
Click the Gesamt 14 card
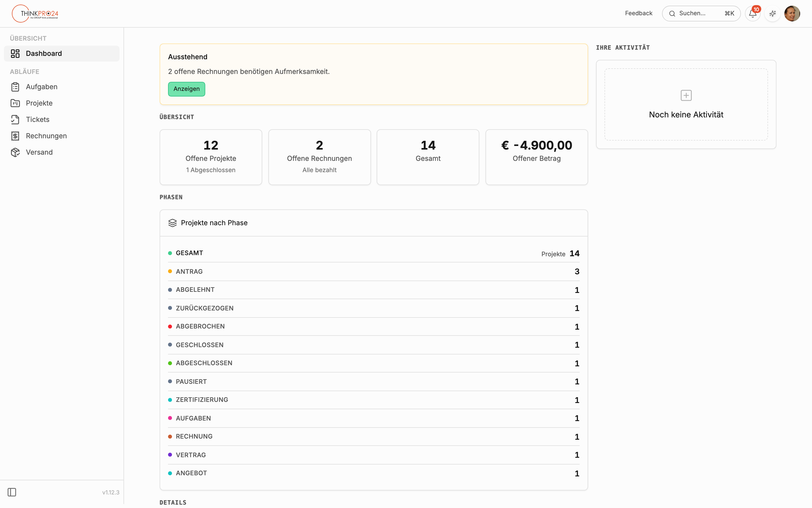pyautogui.click(x=428, y=157)
